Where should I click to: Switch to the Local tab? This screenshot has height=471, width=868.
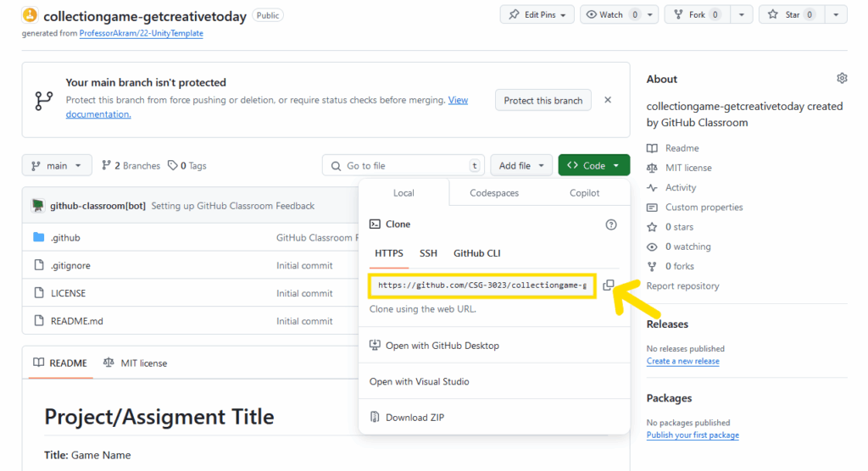click(x=403, y=193)
